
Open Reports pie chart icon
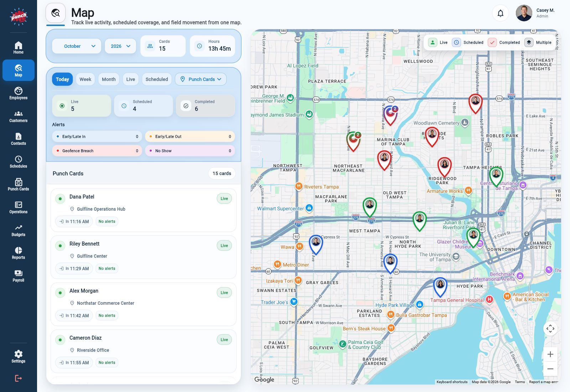[x=19, y=253]
